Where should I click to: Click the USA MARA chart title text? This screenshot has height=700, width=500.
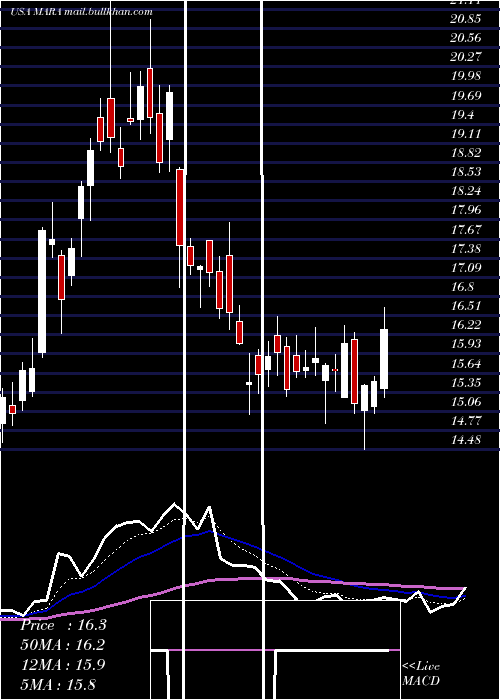(x=82, y=12)
